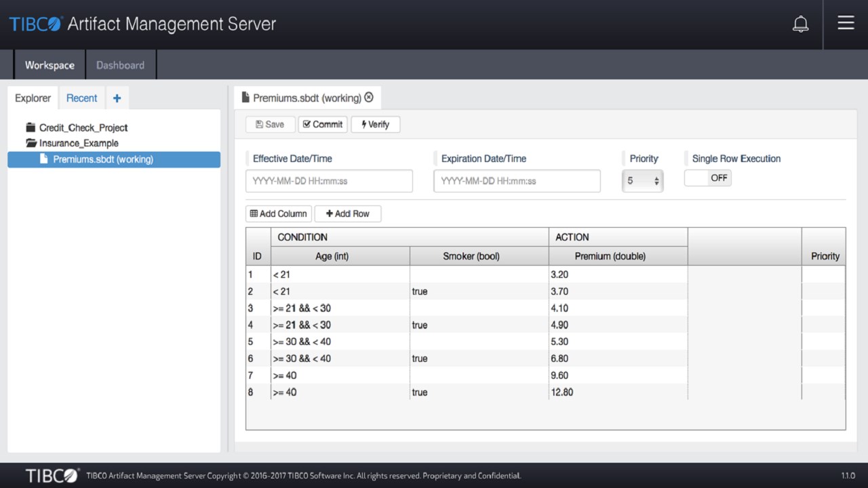The width and height of the screenshot is (868, 488).
Task: Click the ACTION header cell
Action: (x=618, y=237)
